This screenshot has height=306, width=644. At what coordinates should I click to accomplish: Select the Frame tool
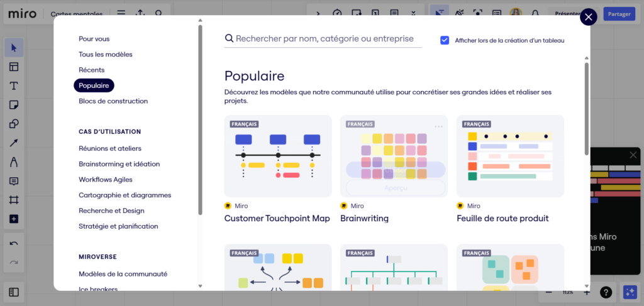[x=14, y=200]
